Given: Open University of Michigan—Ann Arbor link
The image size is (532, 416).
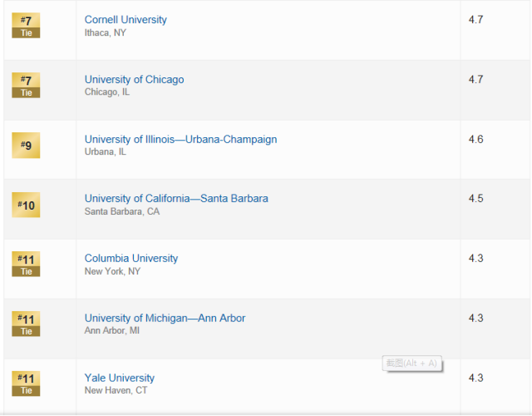Looking at the screenshot, I should [x=165, y=318].
